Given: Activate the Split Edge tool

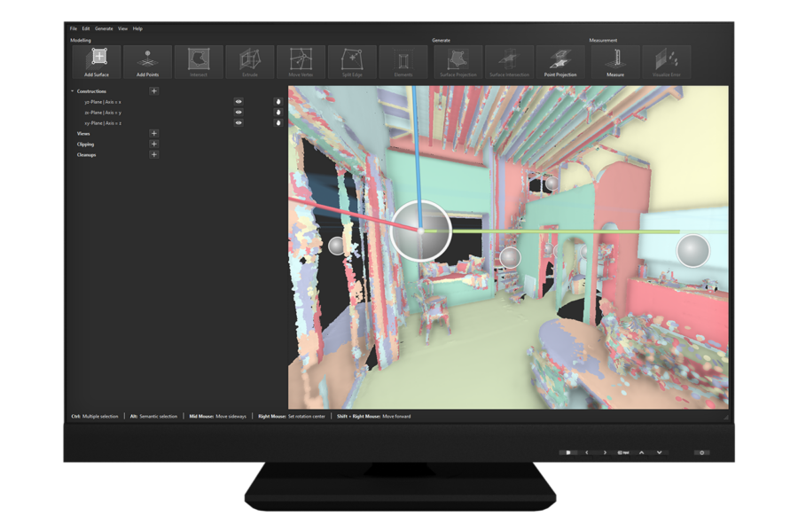Looking at the screenshot, I should click(353, 62).
